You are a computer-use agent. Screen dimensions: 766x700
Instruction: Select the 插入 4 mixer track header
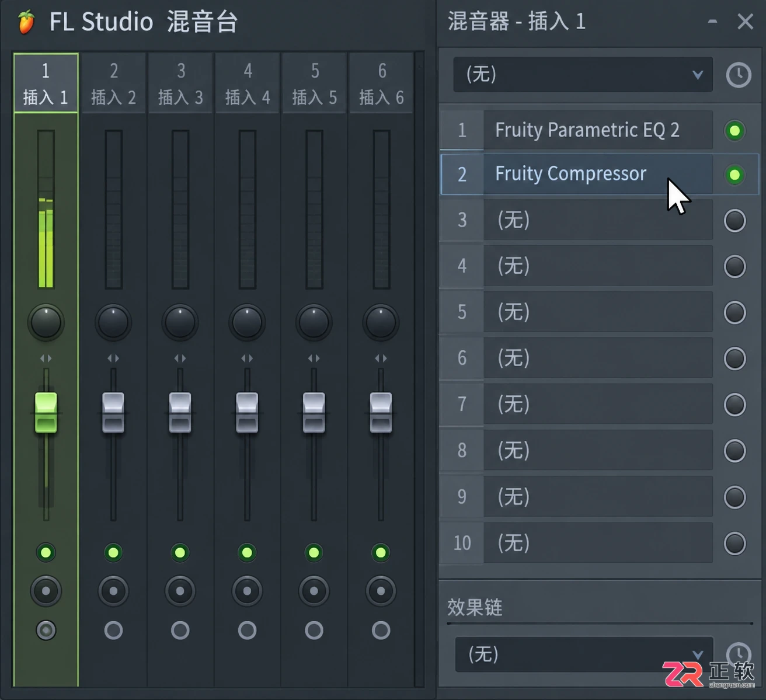tap(247, 83)
